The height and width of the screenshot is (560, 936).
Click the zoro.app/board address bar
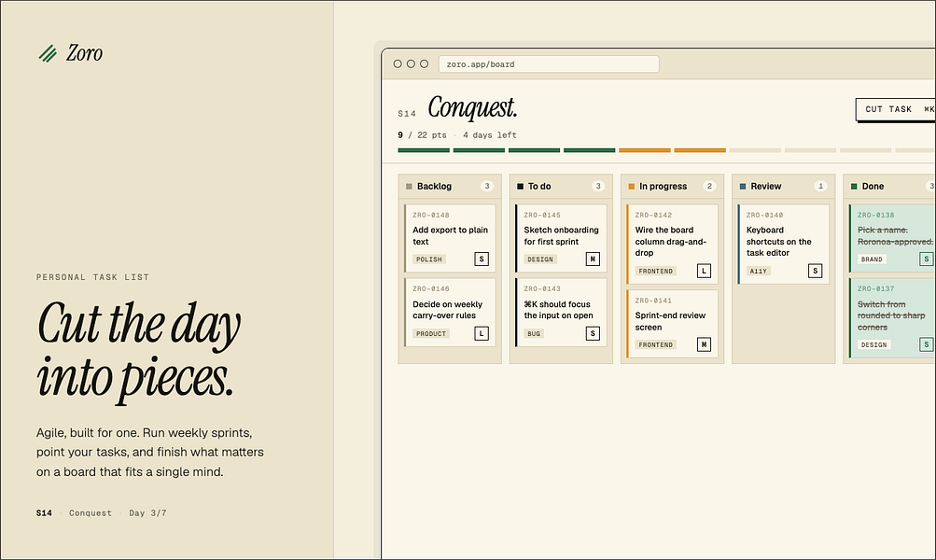click(549, 63)
